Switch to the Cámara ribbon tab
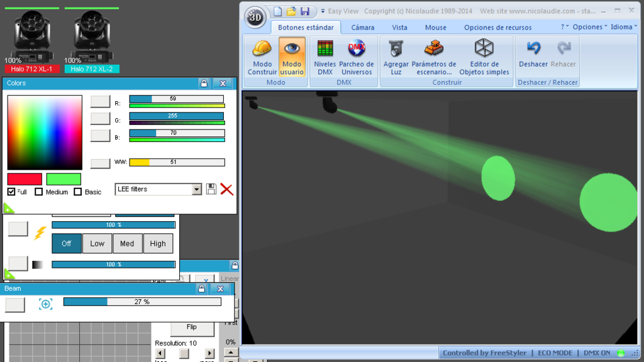Image resolution: width=644 pixels, height=362 pixels. pos(363,28)
